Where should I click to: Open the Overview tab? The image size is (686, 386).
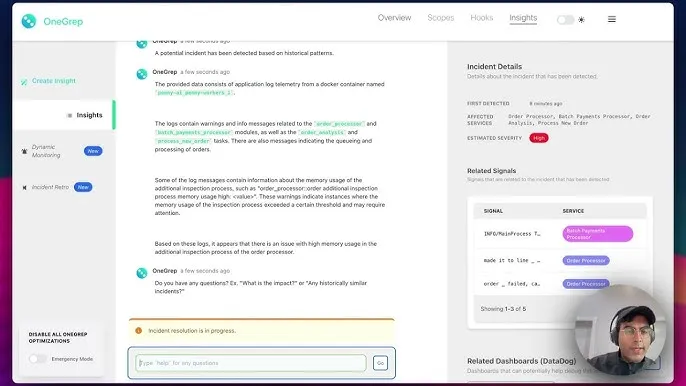pos(394,18)
